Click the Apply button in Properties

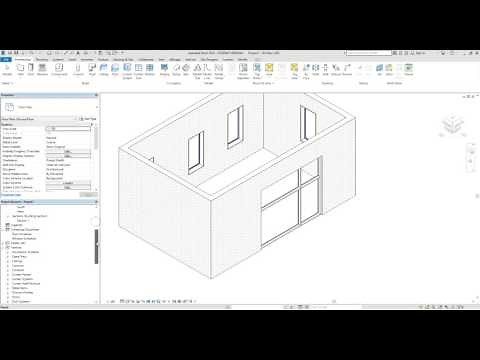(88, 195)
